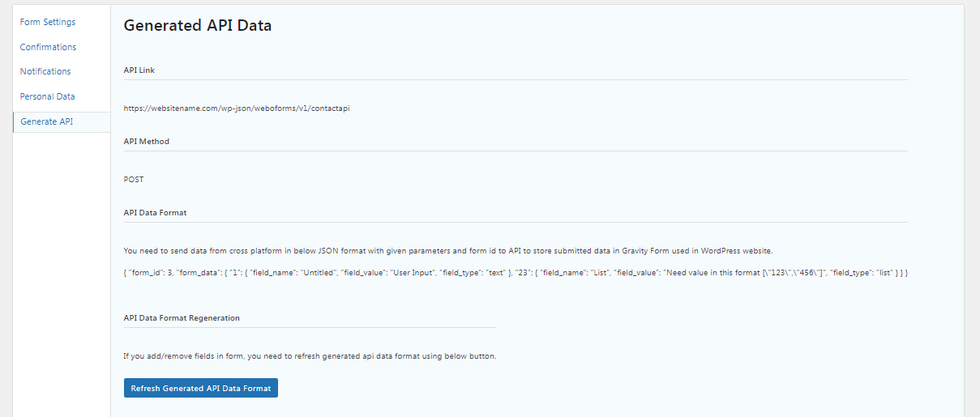Open the Form Settings tab
980x417 pixels.
[x=48, y=22]
